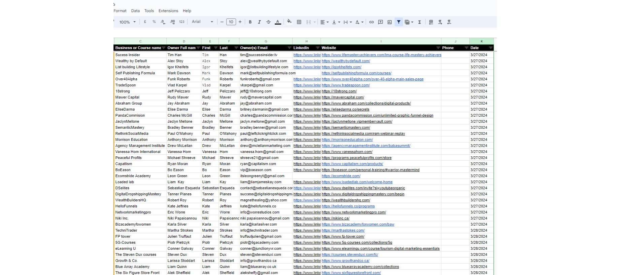Select column G header

(x=266, y=41)
